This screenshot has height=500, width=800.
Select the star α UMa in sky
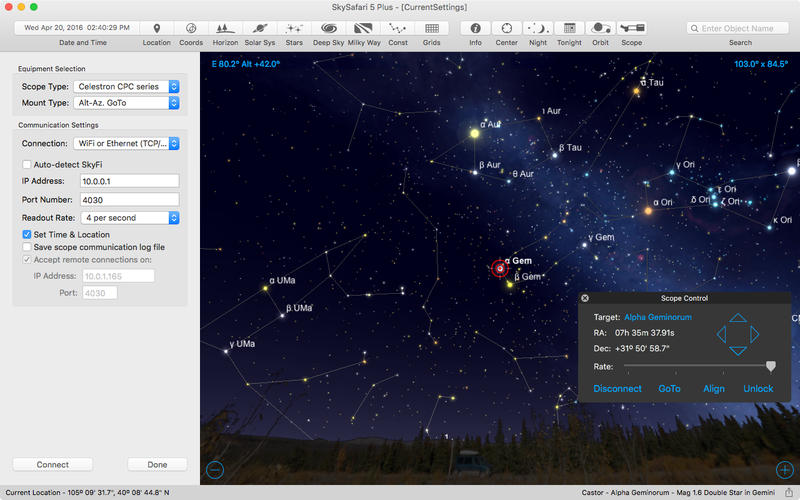pyautogui.click(x=265, y=288)
